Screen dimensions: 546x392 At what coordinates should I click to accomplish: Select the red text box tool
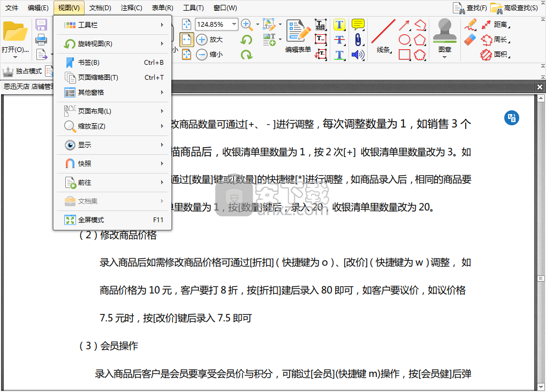321,40
